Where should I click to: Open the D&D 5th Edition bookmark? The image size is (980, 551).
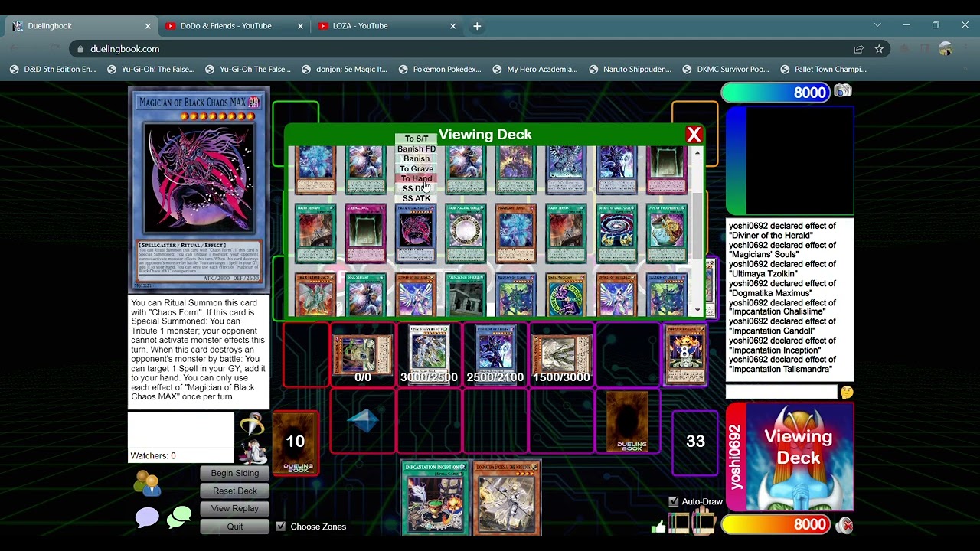tap(53, 69)
